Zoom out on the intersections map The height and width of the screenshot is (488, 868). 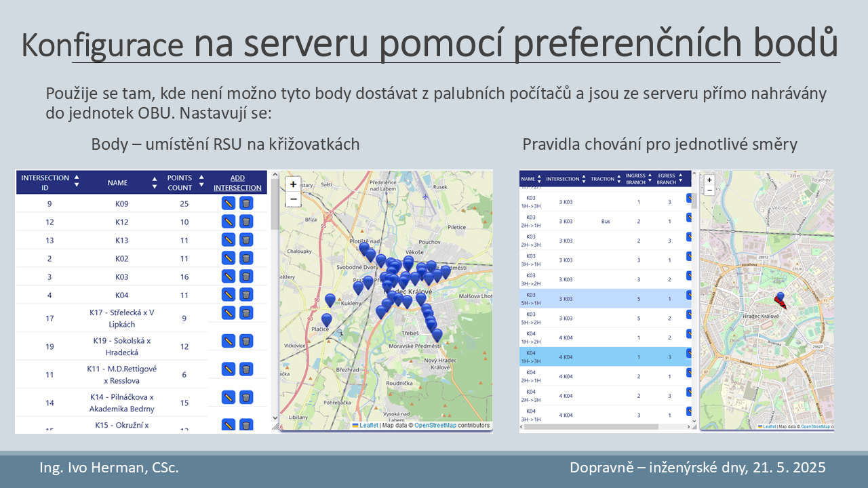click(x=293, y=199)
